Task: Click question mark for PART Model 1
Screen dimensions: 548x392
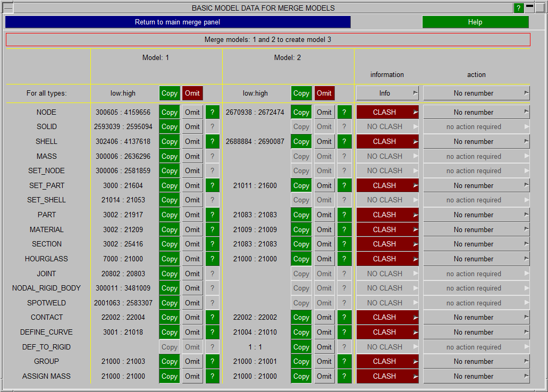Action: tap(212, 215)
